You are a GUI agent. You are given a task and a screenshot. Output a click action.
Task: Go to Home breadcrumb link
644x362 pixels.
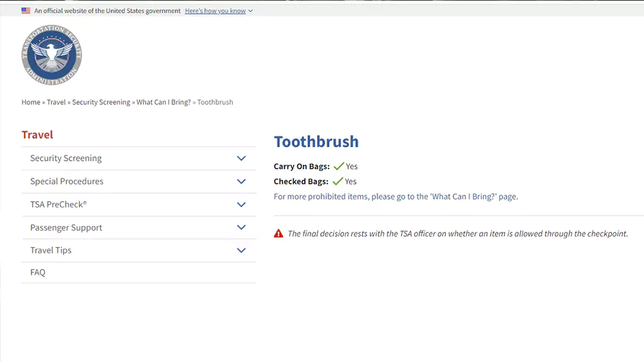pos(31,102)
